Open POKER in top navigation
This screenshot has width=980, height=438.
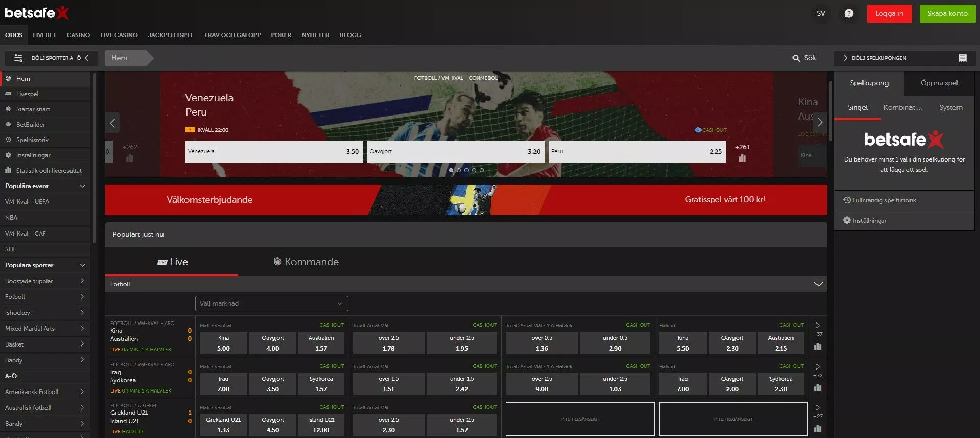pyautogui.click(x=281, y=35)
